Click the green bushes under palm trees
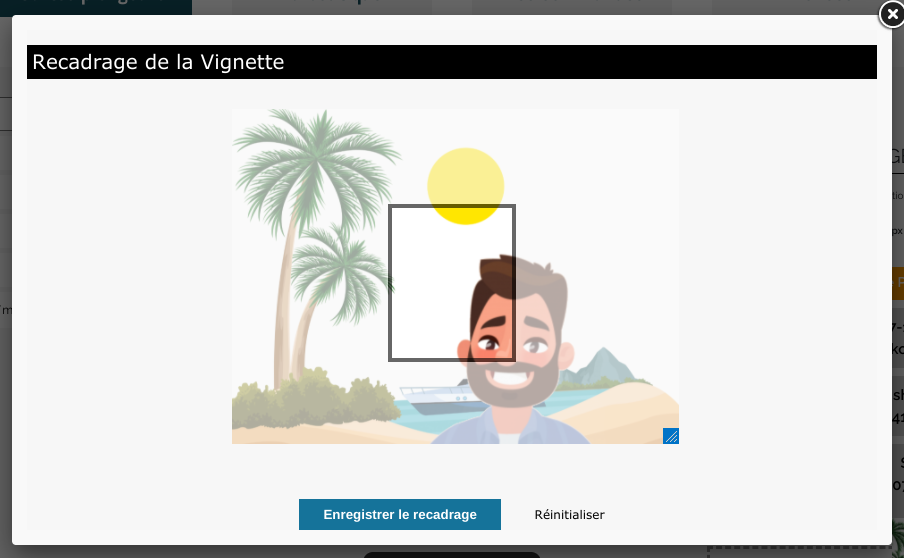Image resolution: width=904 pixels, height=558 pixels. tap(314, 398)
